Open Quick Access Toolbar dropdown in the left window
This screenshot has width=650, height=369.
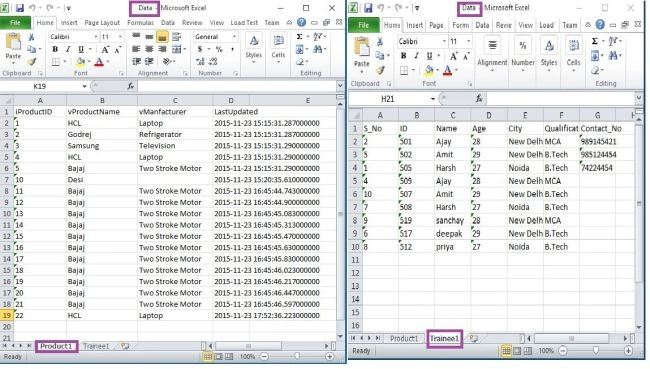pyautogui.click(x=69, y=8)
